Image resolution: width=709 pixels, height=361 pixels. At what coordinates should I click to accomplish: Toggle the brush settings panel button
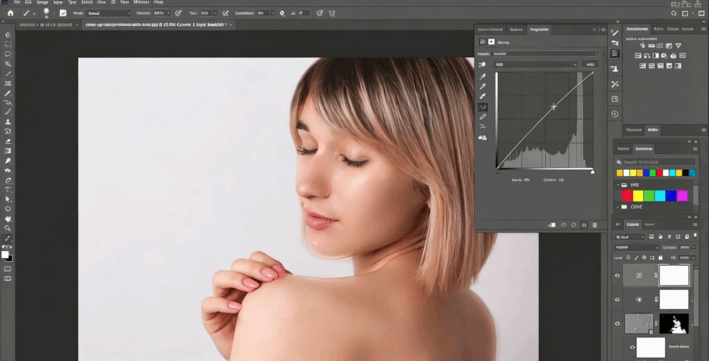pyautogui.click(x=63, y=14)
